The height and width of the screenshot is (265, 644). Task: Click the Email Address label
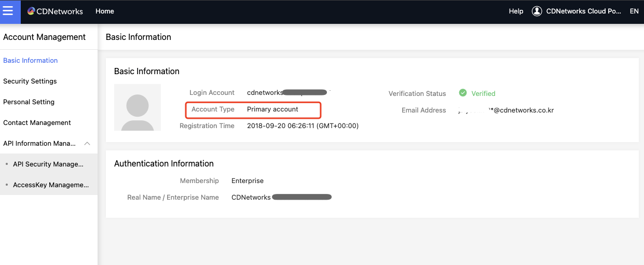click(423, 110)
